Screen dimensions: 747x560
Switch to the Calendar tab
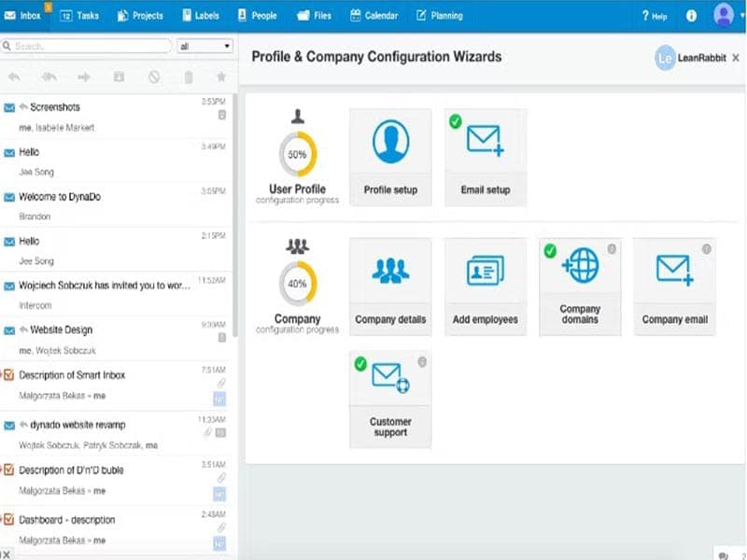click(x=373, y=16)
